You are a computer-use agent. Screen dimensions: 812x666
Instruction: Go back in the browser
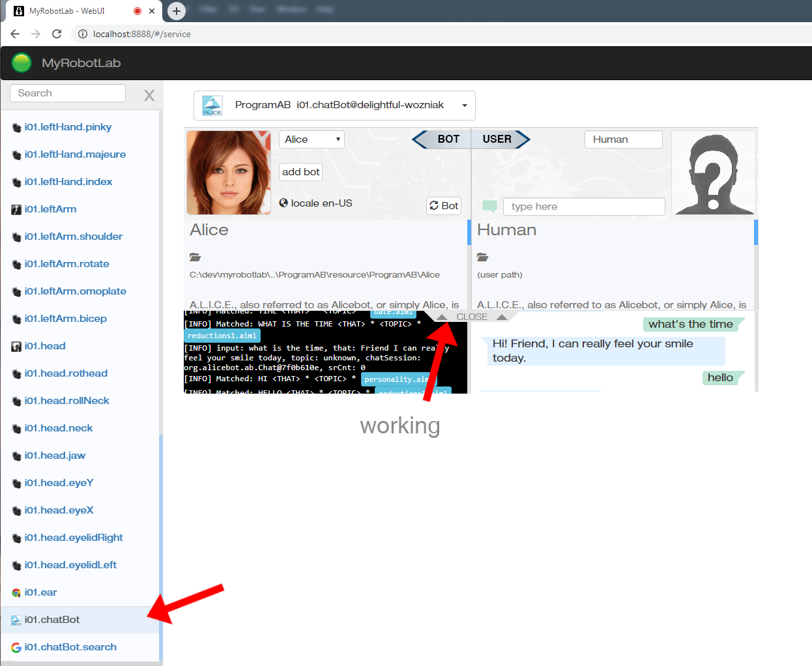(x=15, y=34)
